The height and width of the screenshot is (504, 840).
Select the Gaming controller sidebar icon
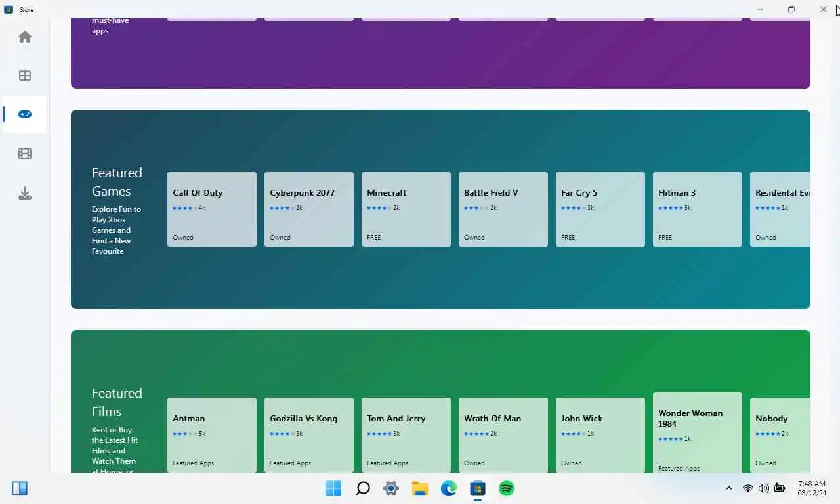tap(25, 114)
